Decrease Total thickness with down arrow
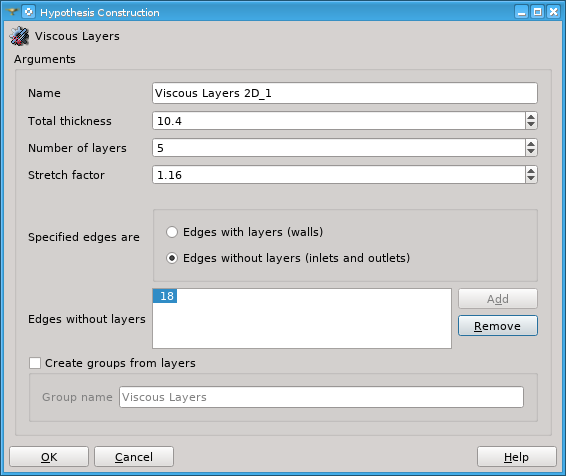This screenshot has height=476, width=566. (x=531, y=125)
